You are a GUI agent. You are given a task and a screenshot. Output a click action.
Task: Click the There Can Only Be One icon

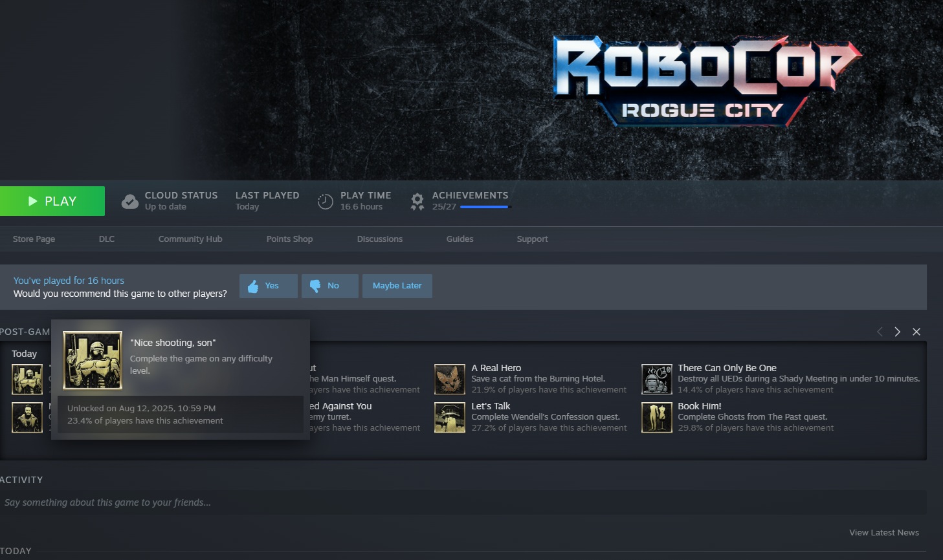coord(657,379)
